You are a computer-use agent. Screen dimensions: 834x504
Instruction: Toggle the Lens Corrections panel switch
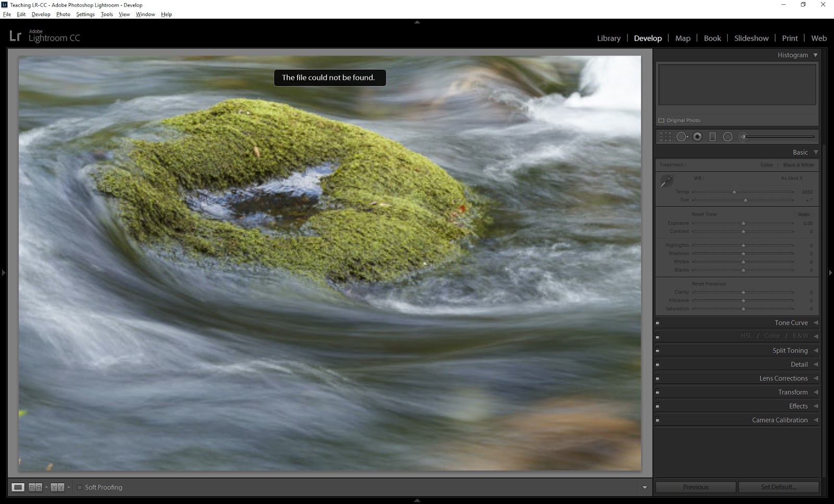[658, 378]
